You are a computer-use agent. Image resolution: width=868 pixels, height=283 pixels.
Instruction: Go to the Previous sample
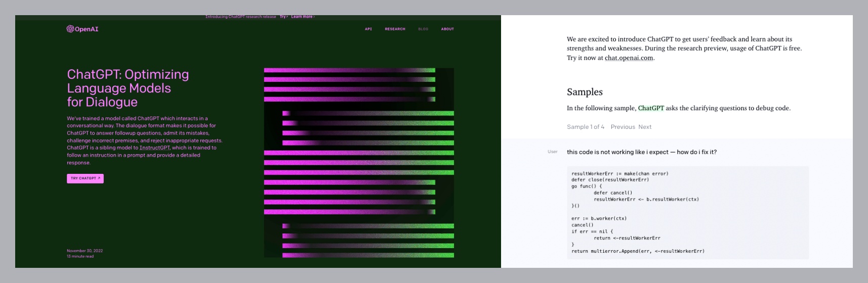[623, 127]
